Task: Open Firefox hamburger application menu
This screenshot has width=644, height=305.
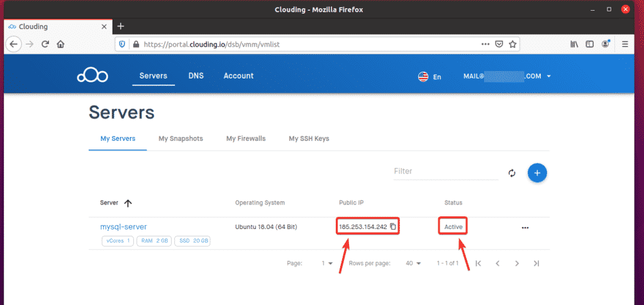Action: pyautogui.click(x=625, y=44)
